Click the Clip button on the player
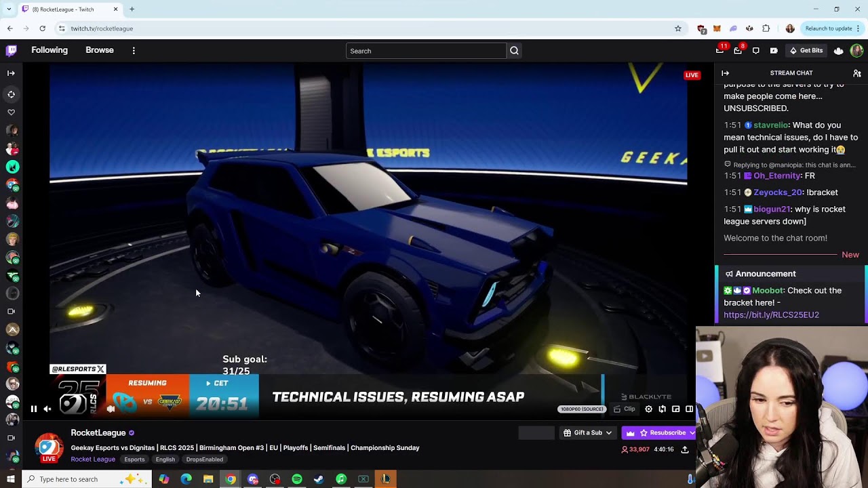The height and width of the screenshot is (488, 868). [x=625, y=409]
